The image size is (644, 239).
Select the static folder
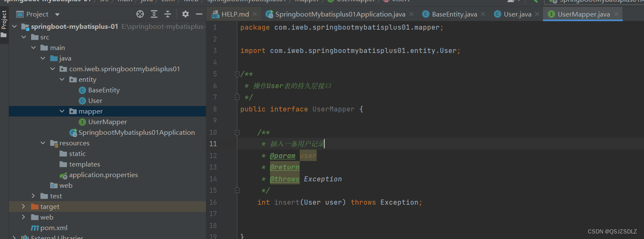click(77, 154)
